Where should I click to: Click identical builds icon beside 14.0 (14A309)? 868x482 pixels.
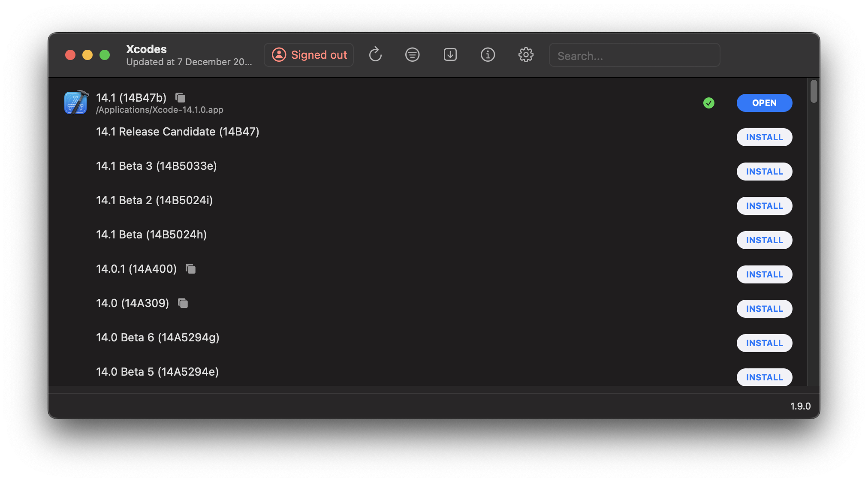183,303
